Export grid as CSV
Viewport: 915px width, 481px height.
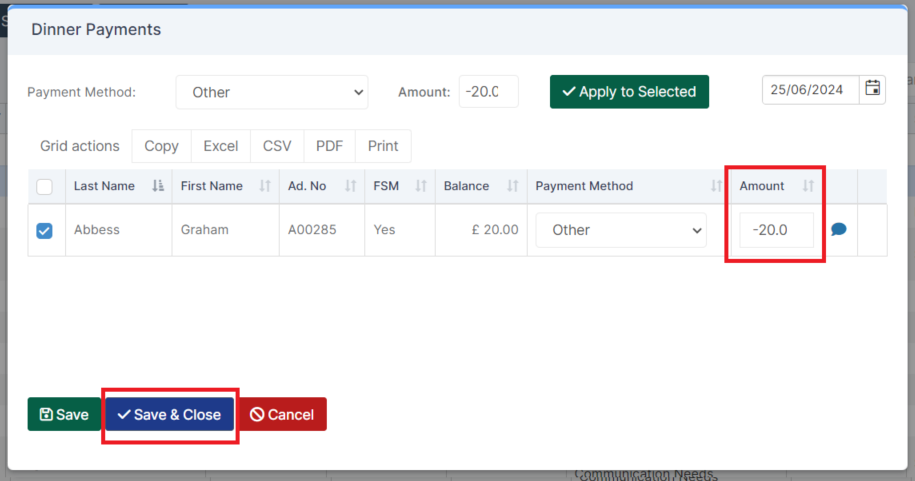(277, 146)
